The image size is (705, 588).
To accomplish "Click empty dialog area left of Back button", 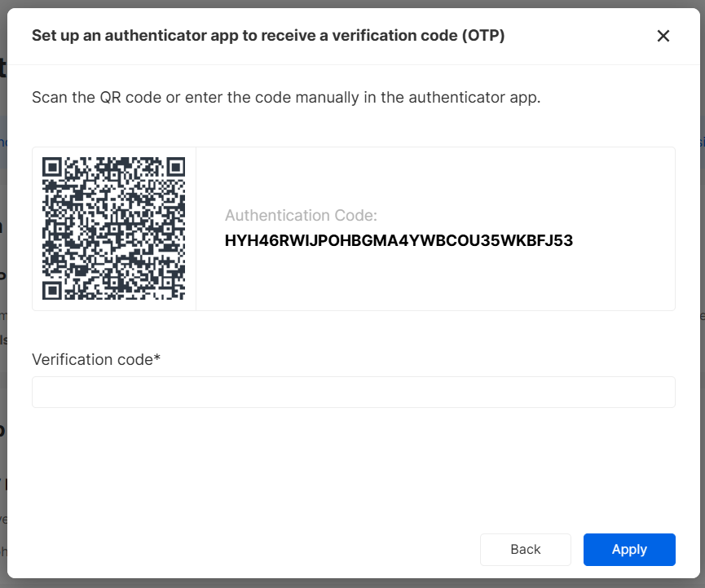I will (245, 550).
